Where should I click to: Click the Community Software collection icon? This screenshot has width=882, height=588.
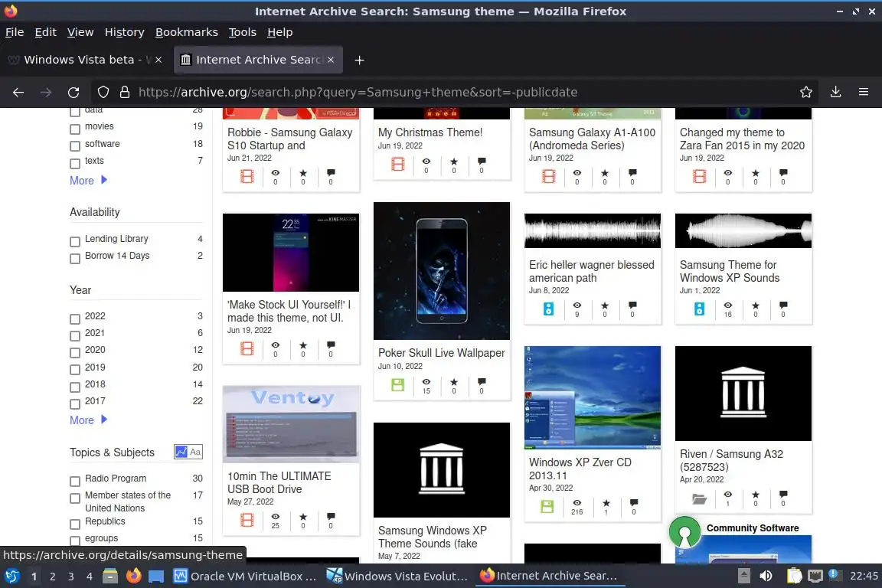tap(684, 532)
